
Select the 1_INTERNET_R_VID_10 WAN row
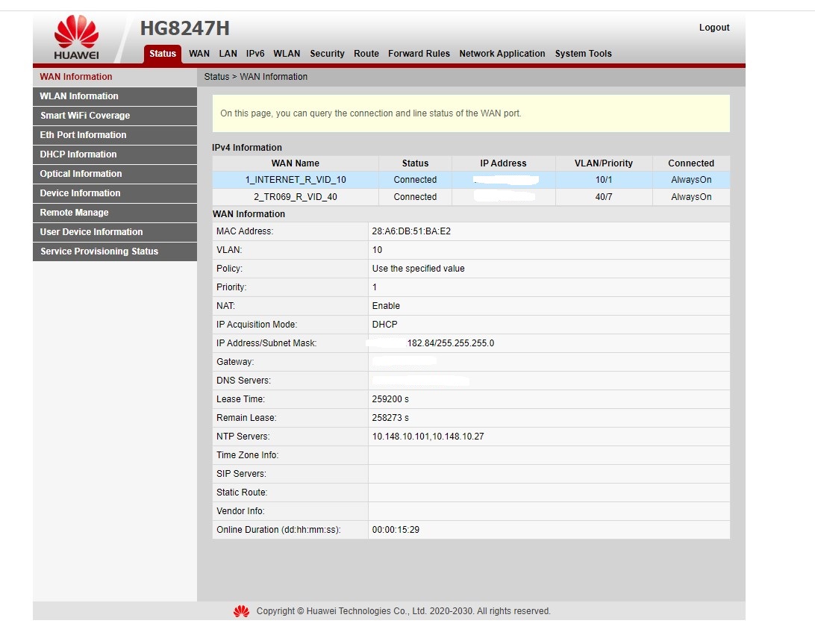[x=471, y=180]
